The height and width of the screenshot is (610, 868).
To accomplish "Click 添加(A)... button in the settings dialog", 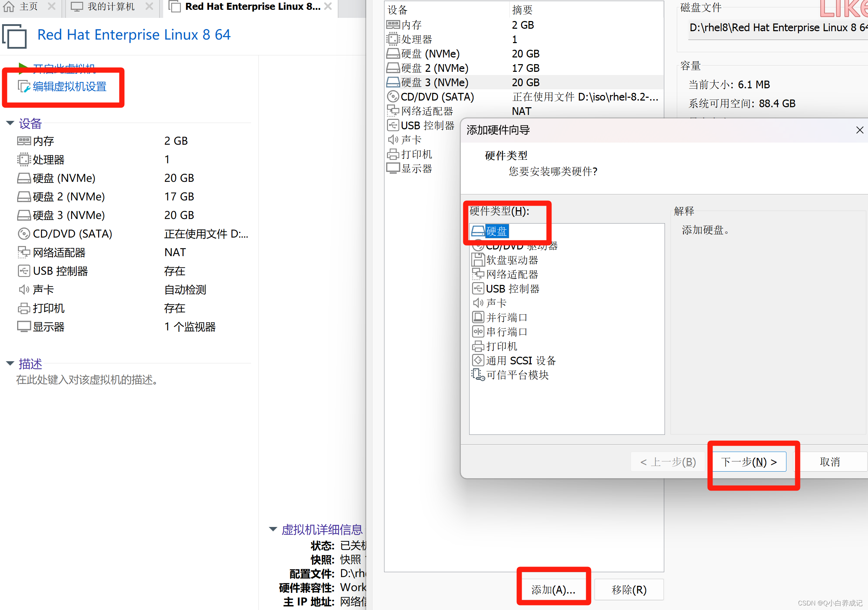I will tap(553, 590).
